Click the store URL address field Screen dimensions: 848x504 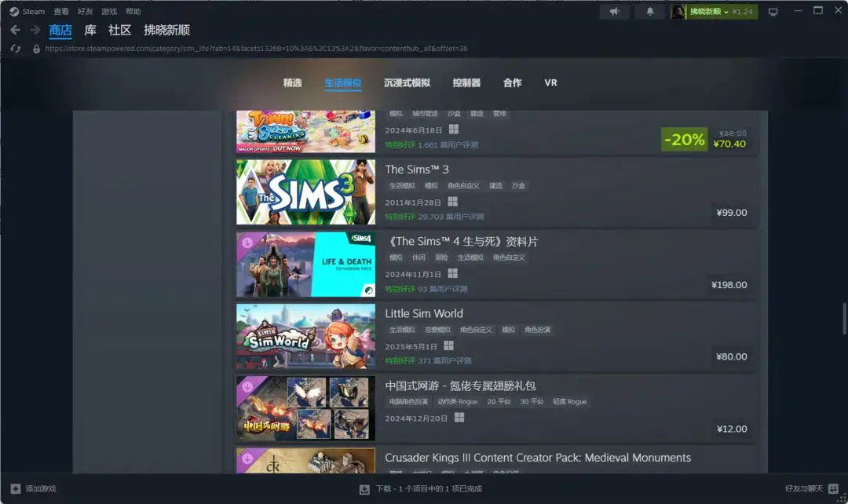(256, 49)
